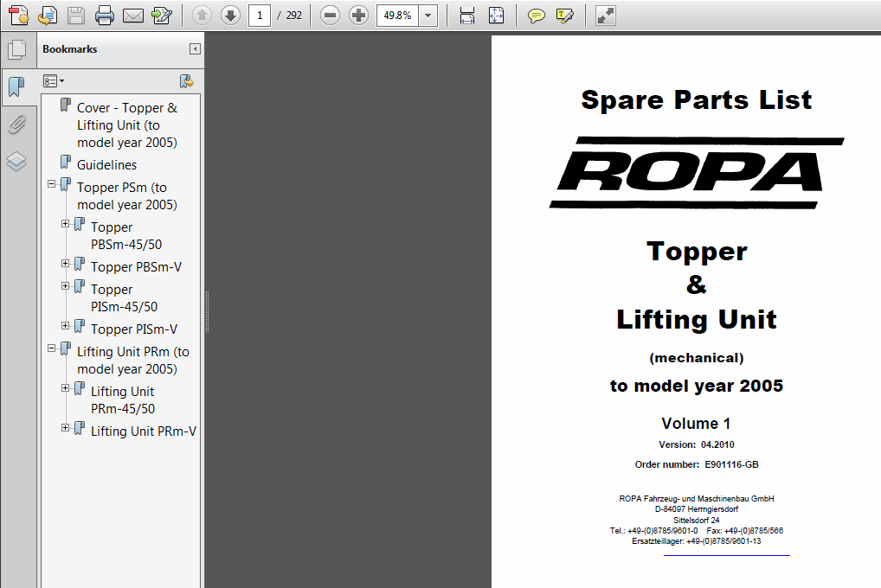881x588 pixels.
Task: Click the Save file icon
Action: [x=76, y=16]
